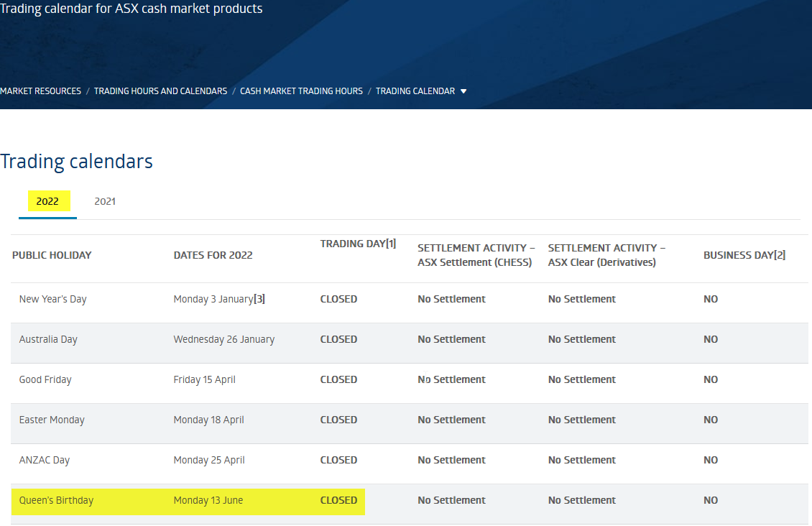The image size is (812, 526).
Task: Click the PUBLIC HOLIDAY column header
Action: pyautogui.click(x=52, y=255)
